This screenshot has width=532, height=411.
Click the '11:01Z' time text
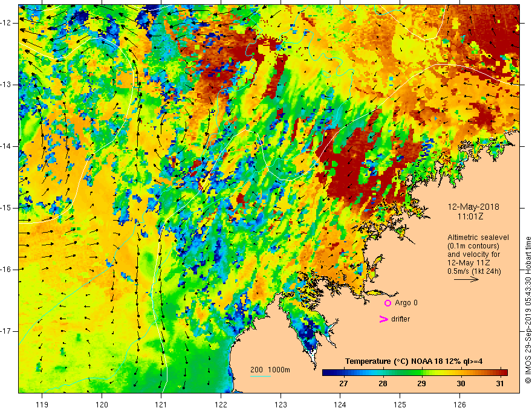[470, 216]
